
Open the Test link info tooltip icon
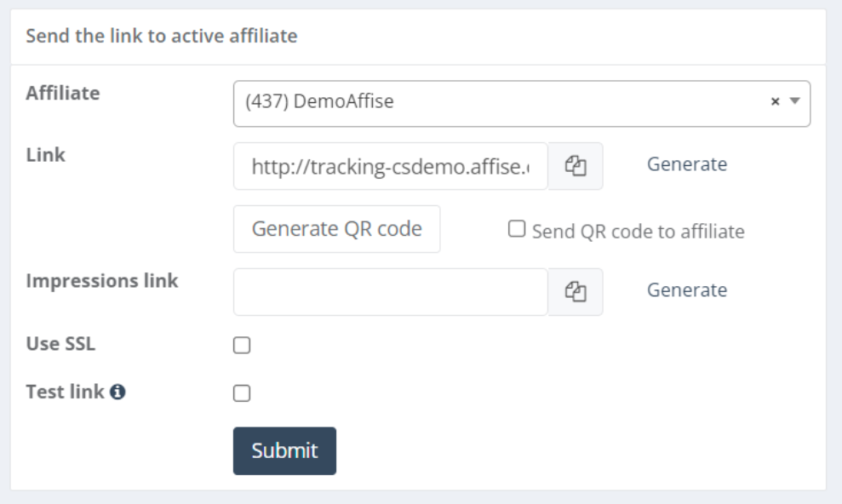117,392
